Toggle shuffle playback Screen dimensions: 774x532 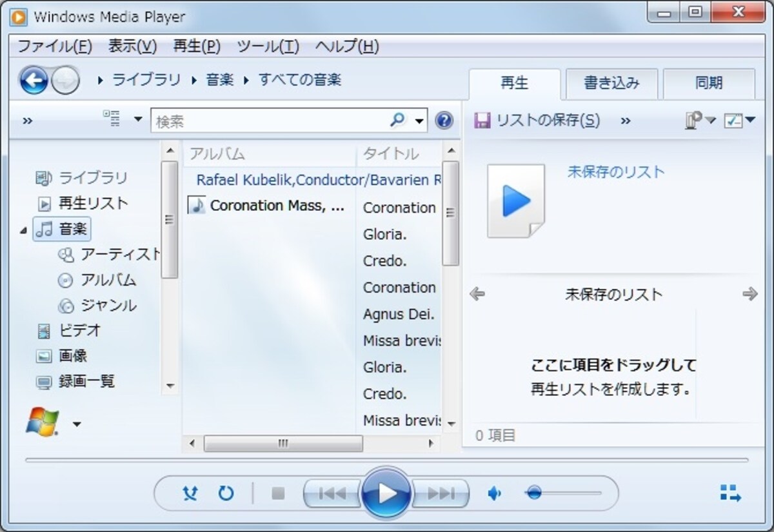pyautogui.click(x=190, y=494)
